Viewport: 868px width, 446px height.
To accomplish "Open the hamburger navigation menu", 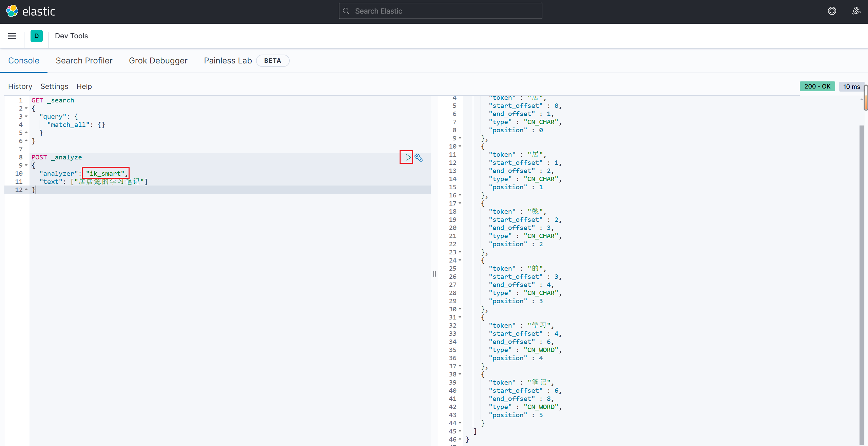I will point(12,36).
